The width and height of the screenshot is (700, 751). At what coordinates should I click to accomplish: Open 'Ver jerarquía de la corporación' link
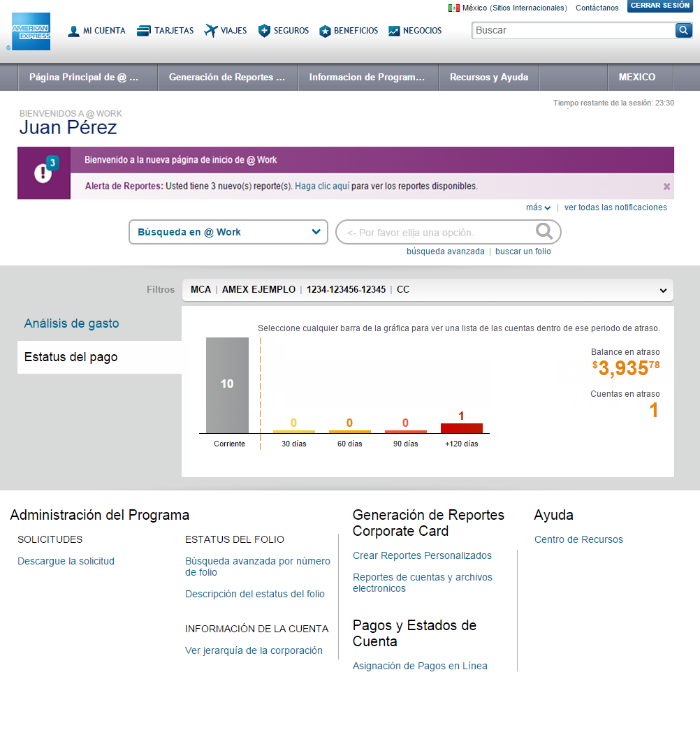click(x=254, y=650)
